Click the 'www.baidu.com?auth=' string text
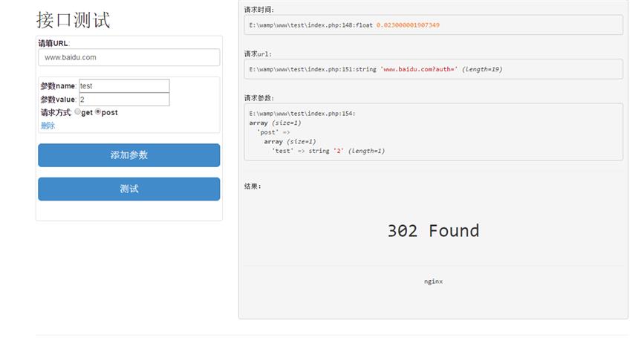The image size is (644, 341). pos(419,69)
